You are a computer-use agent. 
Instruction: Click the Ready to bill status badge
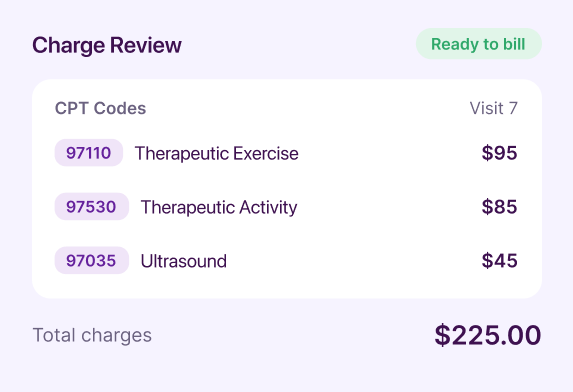tap(479, 44)
